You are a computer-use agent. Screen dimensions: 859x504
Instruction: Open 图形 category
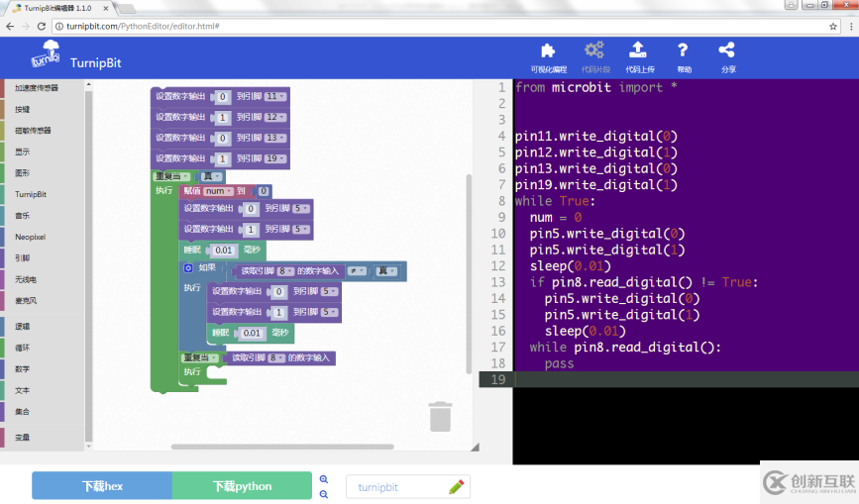point(23,173)
